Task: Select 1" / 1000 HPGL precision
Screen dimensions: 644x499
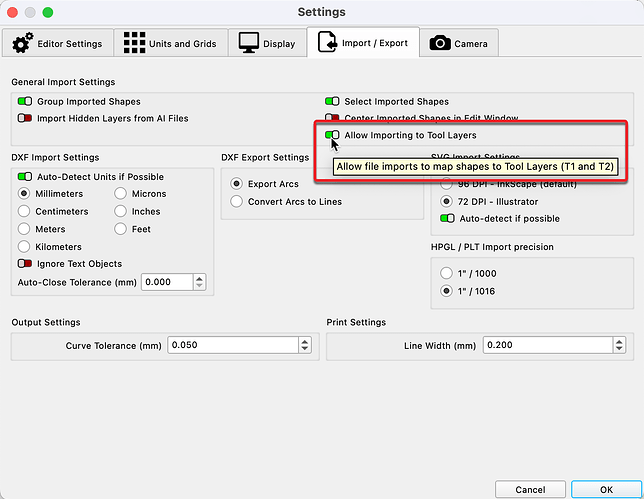Action: pyautogui.click(x=446, y=273)
